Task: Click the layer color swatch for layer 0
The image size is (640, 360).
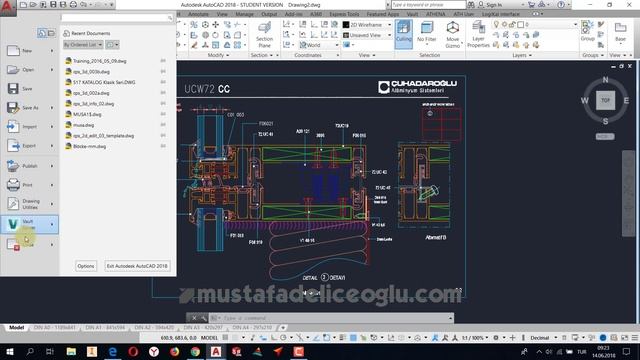Action: point(520,24)
